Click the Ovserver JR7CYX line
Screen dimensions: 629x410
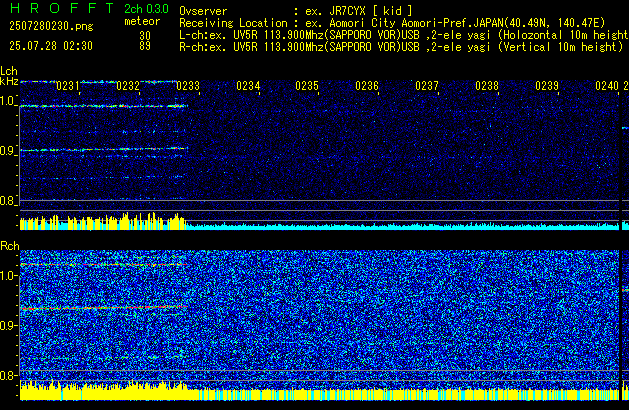[x=296, y=11]
